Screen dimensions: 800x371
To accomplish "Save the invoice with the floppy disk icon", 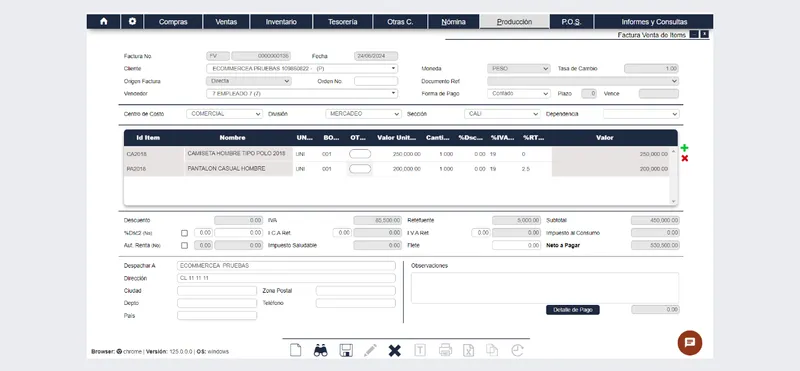I will click(346, 350).
